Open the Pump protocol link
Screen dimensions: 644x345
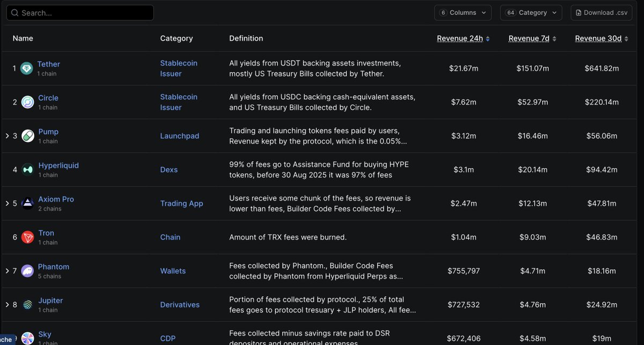[48, 132]
